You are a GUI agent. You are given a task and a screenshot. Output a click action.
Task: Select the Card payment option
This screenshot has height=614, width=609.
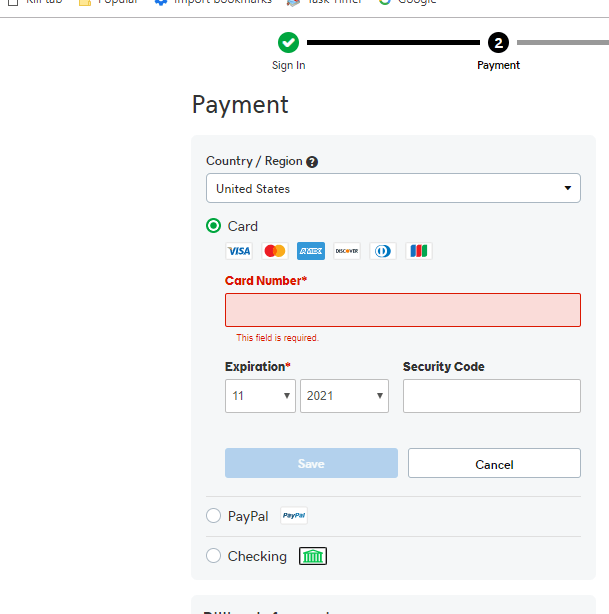pyautogui.click(x=213, y=226)
